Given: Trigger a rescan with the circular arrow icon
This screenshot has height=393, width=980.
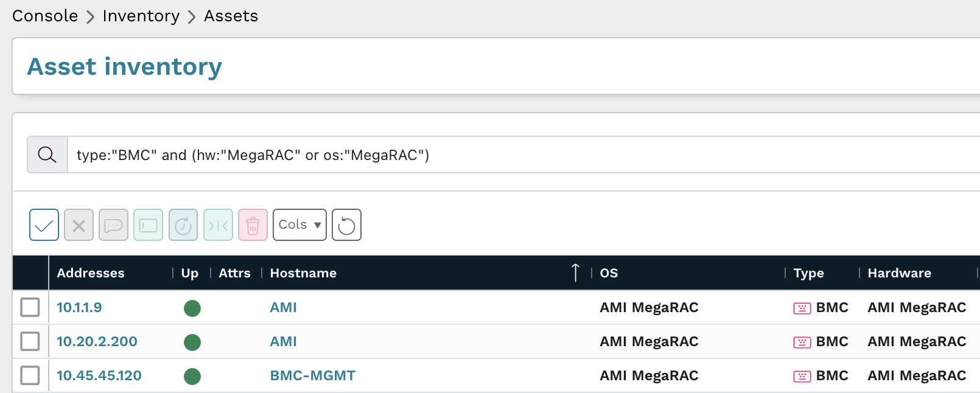Looking at the screenshot, I should [183, 224].
